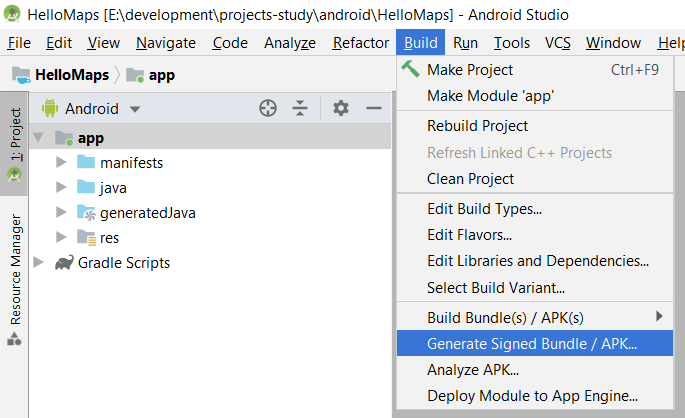Image resolution: width=685 pixels, height=418 pixels.
Task: Open Edit Libraries and Dependencies...
Action: coord(535,261)
